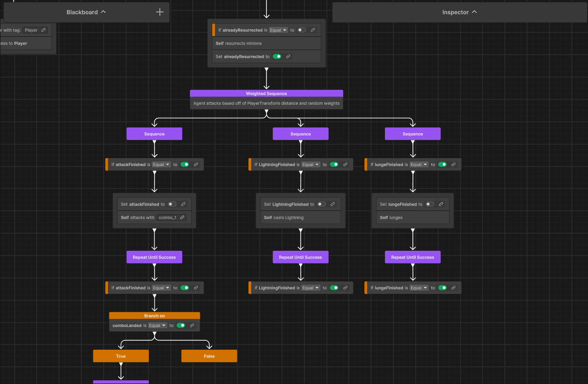Viewport: 588px width, 384px height.
Task: Click link icon in attackFinished condition node
Action: (196, 164)
